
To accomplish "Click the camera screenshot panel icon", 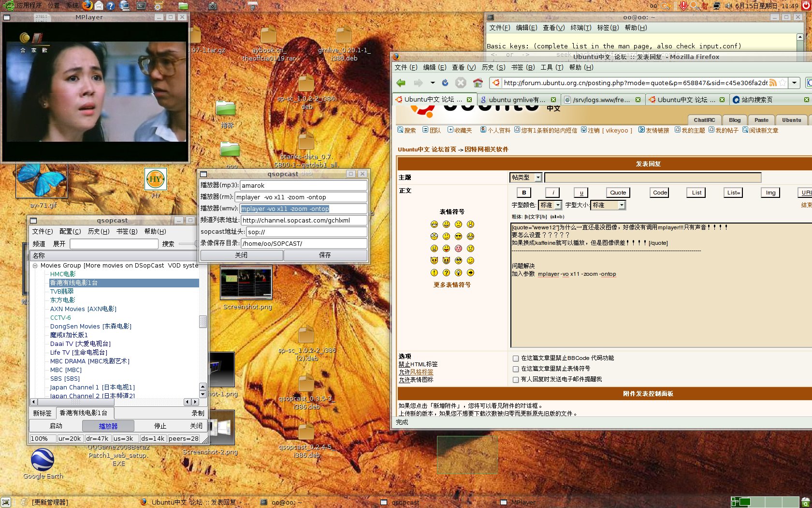I will point(213,6).
